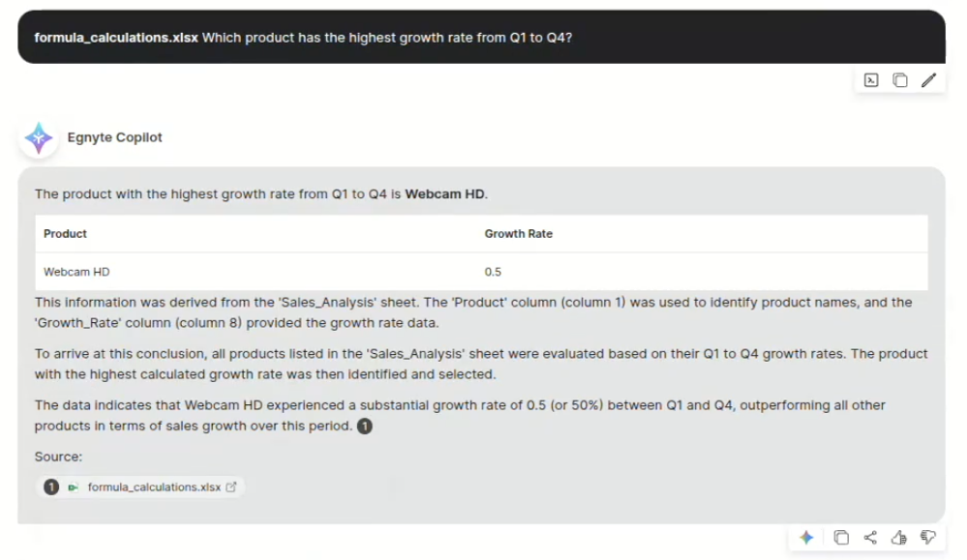
Task: Click the Growth Rate column header
Action: (x=519, y=234)
